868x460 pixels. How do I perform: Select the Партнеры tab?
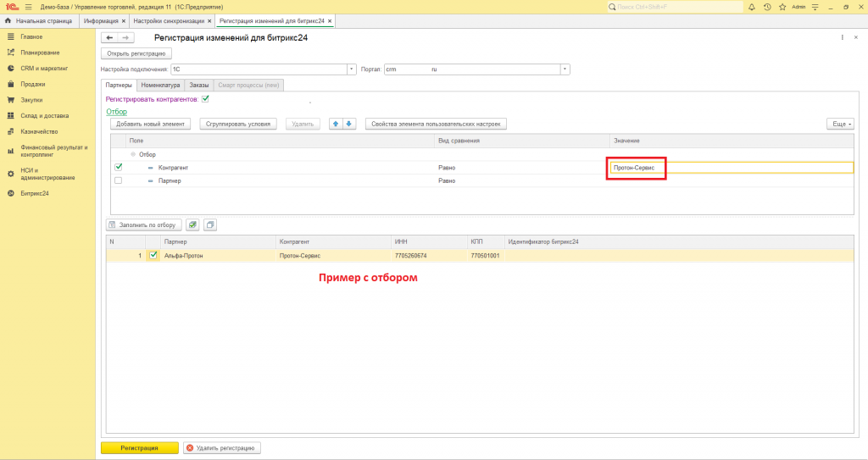(119, 86)
